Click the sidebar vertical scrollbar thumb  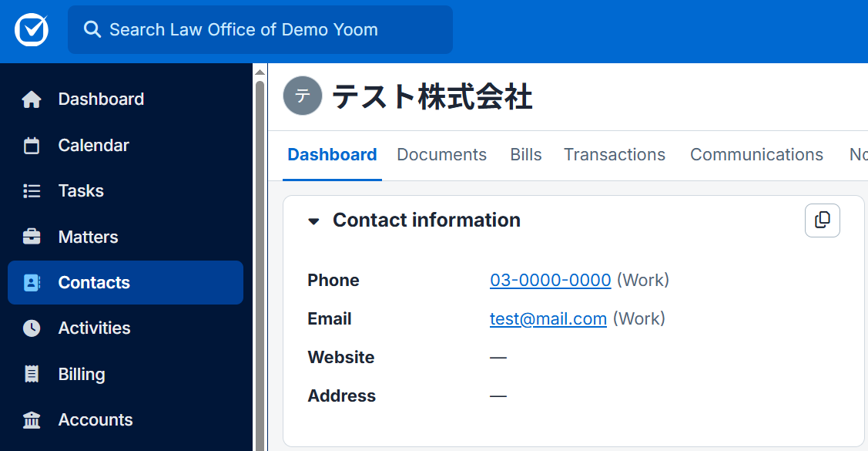click(260, 265)
